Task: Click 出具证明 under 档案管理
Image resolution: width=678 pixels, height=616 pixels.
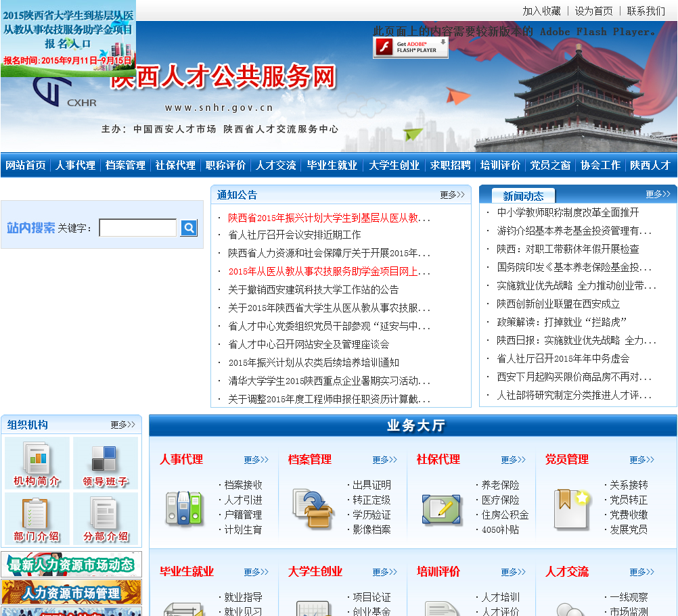Action: pyautogui.click(x=371, y=485)
